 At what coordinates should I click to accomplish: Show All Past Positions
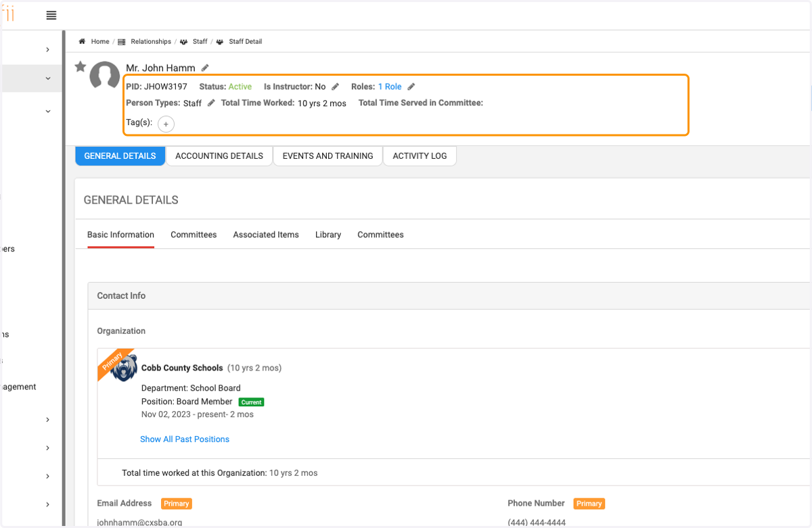click(x=185, y=439)
